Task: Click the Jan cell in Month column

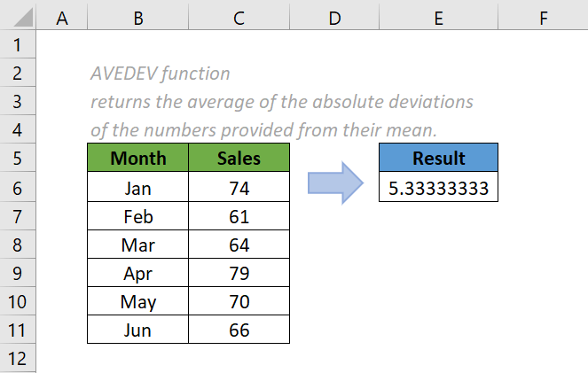Action: [137, 188]
